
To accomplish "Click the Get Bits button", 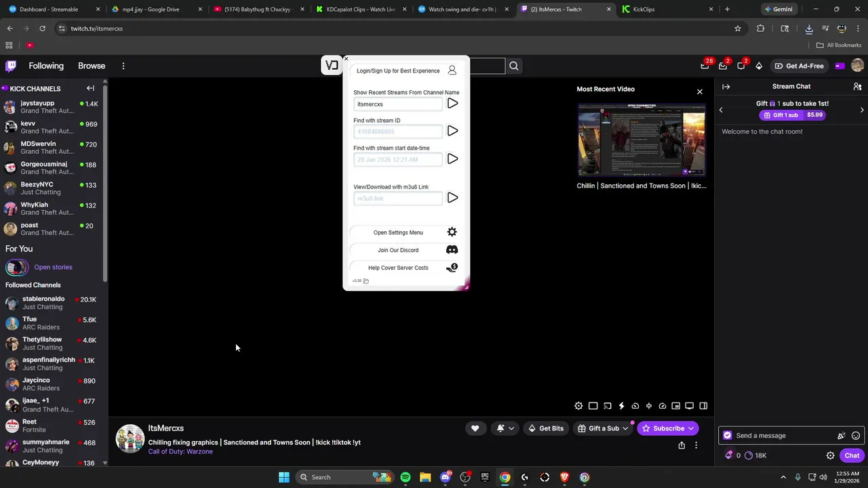I will coord(546,428).
